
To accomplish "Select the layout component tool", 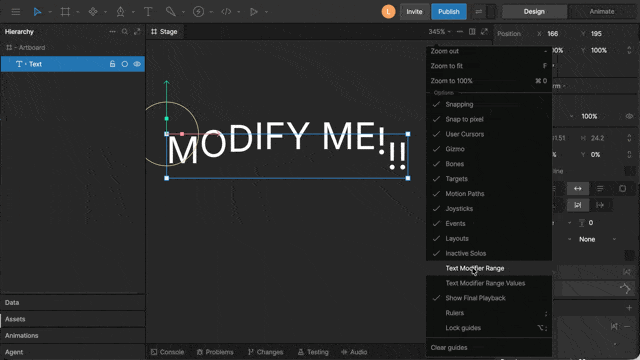I will (x=93, y=11).
